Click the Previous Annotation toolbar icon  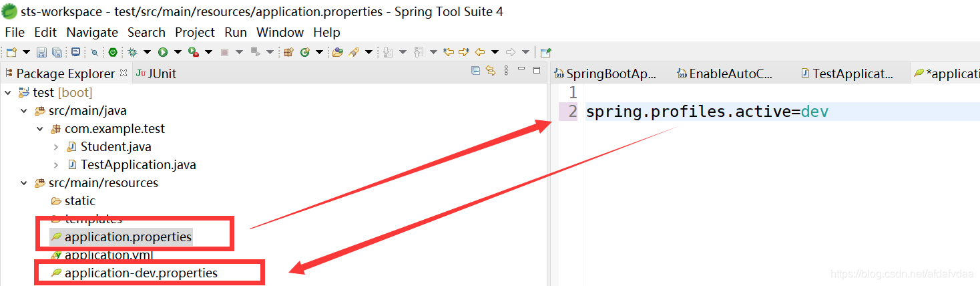[x=419, y=52]
